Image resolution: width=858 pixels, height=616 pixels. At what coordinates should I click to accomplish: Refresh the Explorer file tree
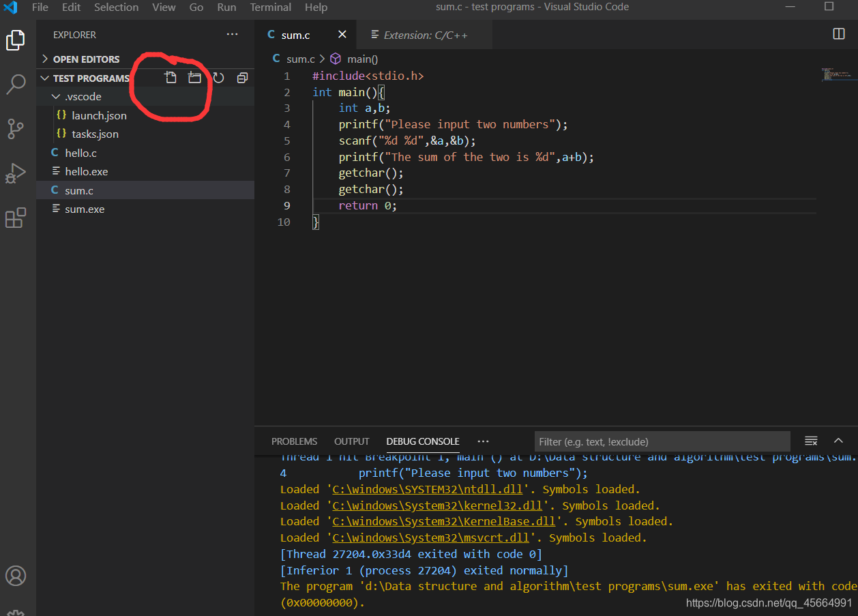218,78
